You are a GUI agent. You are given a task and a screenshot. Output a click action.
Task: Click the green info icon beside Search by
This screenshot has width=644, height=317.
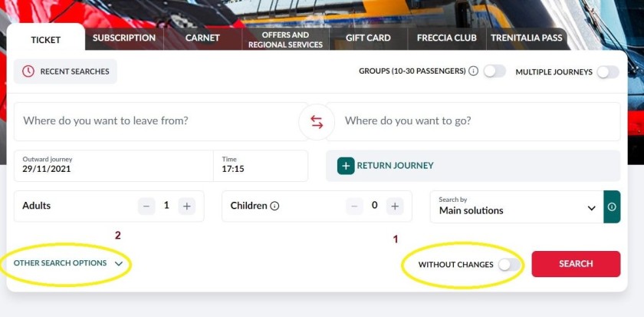612,206
